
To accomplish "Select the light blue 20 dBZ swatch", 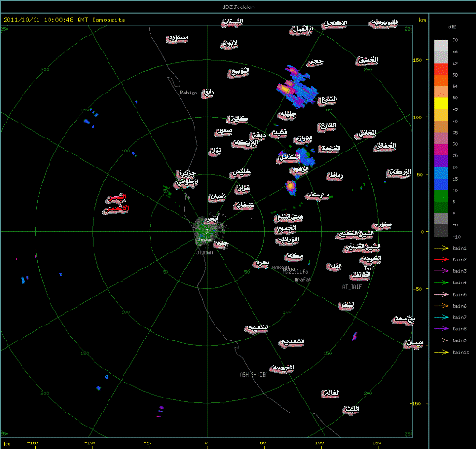I will 440,173.
